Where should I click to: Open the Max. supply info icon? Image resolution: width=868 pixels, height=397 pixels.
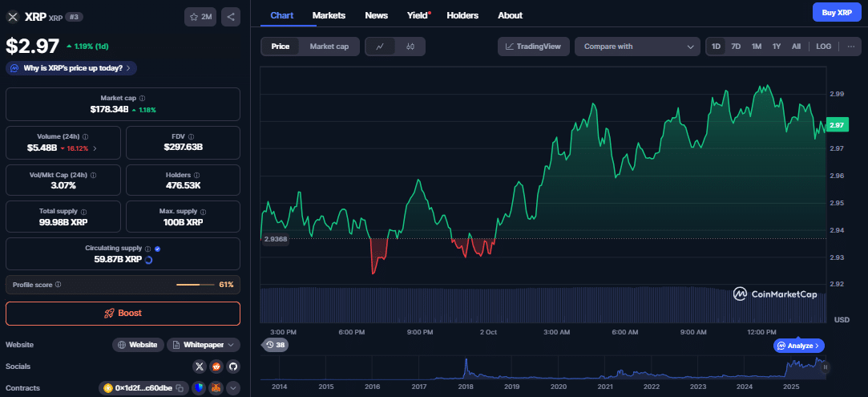click(204, 212)
